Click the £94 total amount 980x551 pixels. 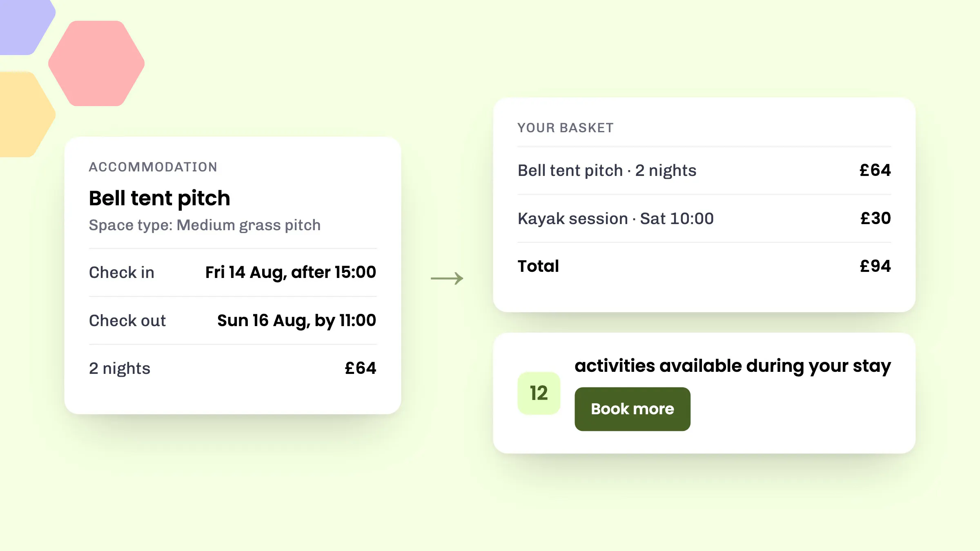pyautogui.click(x=875, y=266)
